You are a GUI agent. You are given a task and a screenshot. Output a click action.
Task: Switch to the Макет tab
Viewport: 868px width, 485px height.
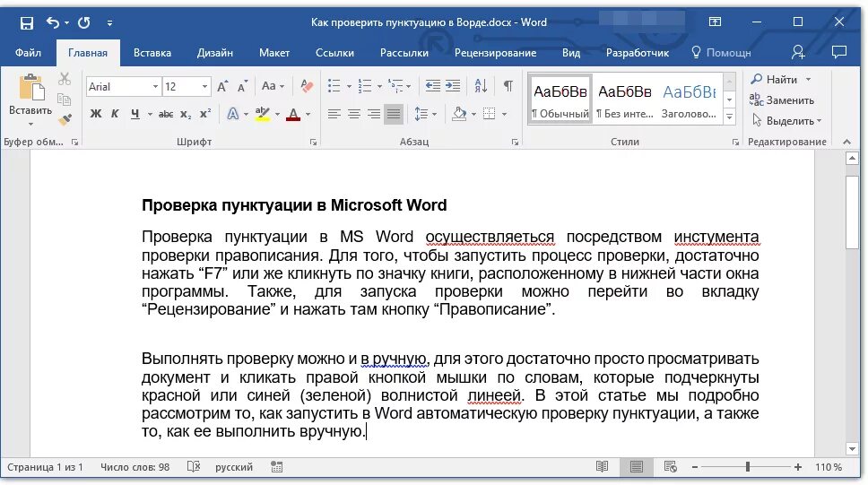click(x=274, y=53)
